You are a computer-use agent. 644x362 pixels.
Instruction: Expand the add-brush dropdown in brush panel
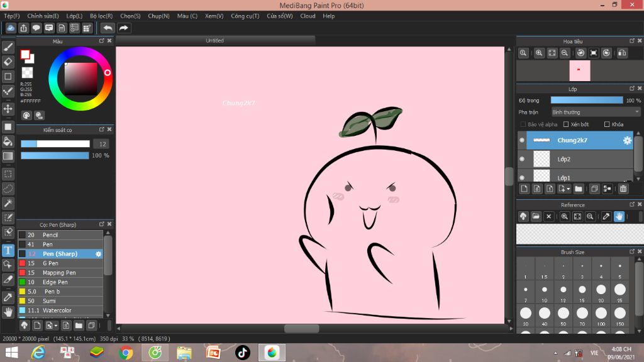[56, 326]
